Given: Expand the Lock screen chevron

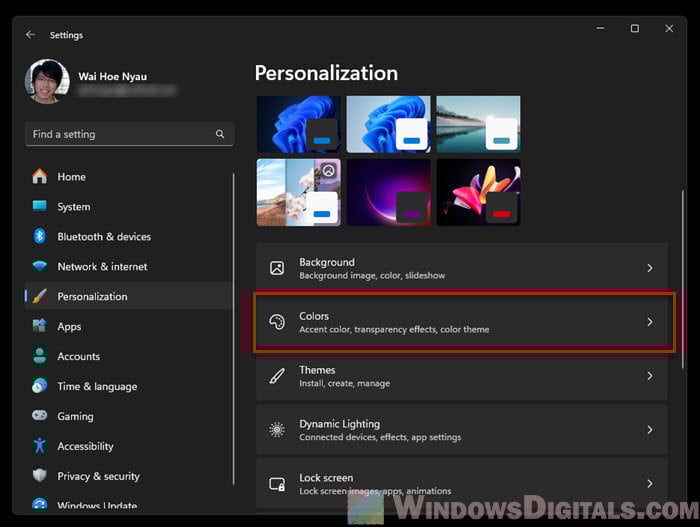Looking at the screenshot, I should coord(650,484).
